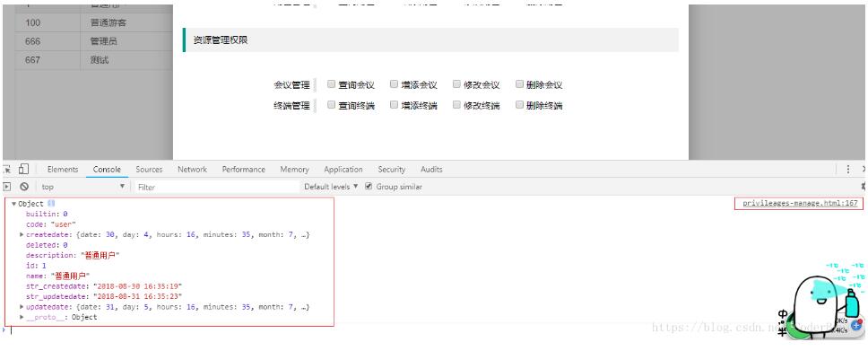Check the 修改会议 checkbox
Viewport: 868px width, 351px height.
click(456, 84)
